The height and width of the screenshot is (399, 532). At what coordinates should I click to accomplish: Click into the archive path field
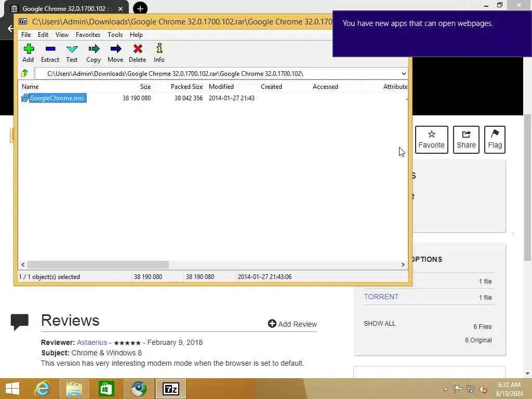pyautogui.click(x=217, y=74)
